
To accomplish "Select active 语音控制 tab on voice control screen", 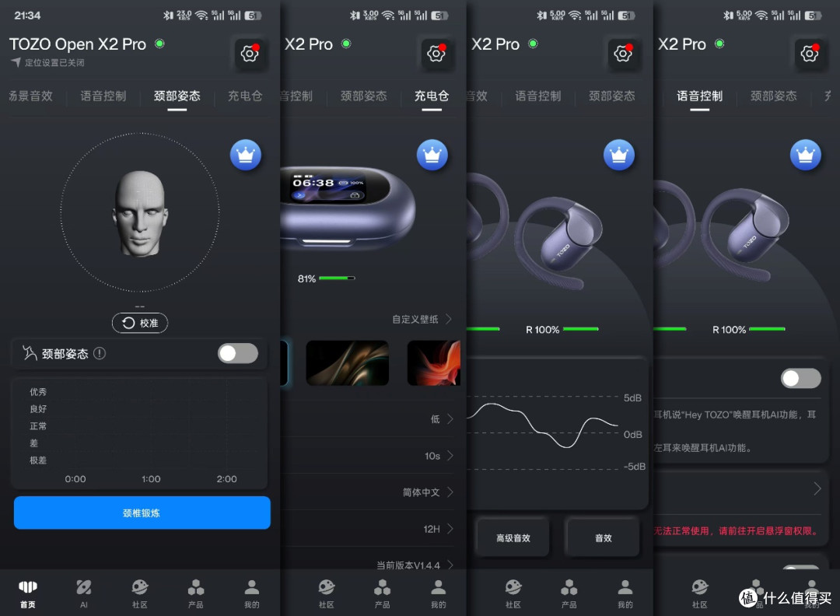I will 700,96.
